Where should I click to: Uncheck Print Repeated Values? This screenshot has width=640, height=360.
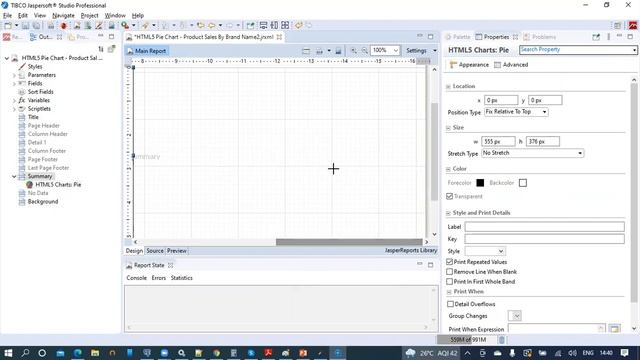point(450,262)
